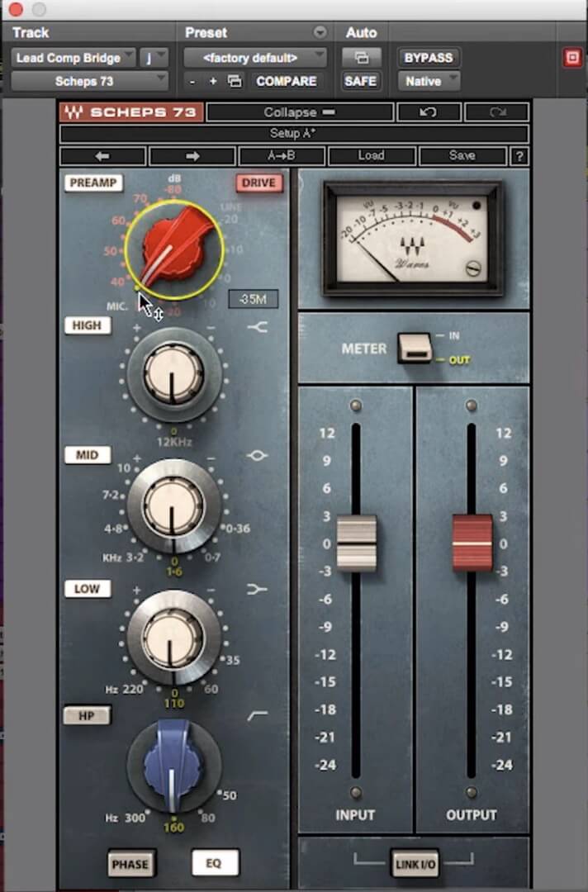Toggle the DRIVE button
588x892 pixels.
258,183
